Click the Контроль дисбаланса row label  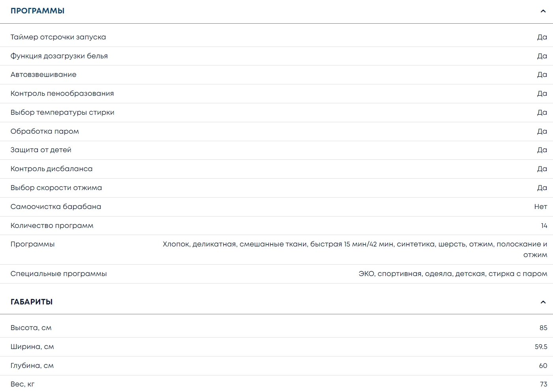coord(51,169)
